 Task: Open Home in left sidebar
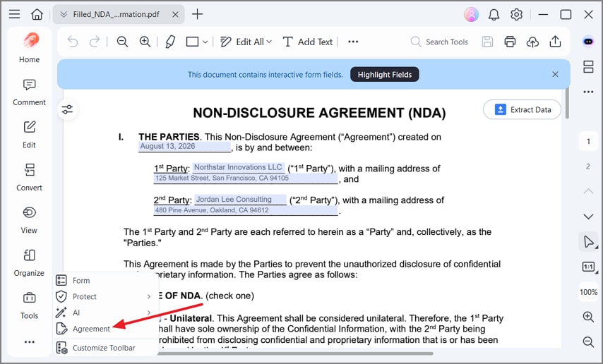[x=29, y=47]
